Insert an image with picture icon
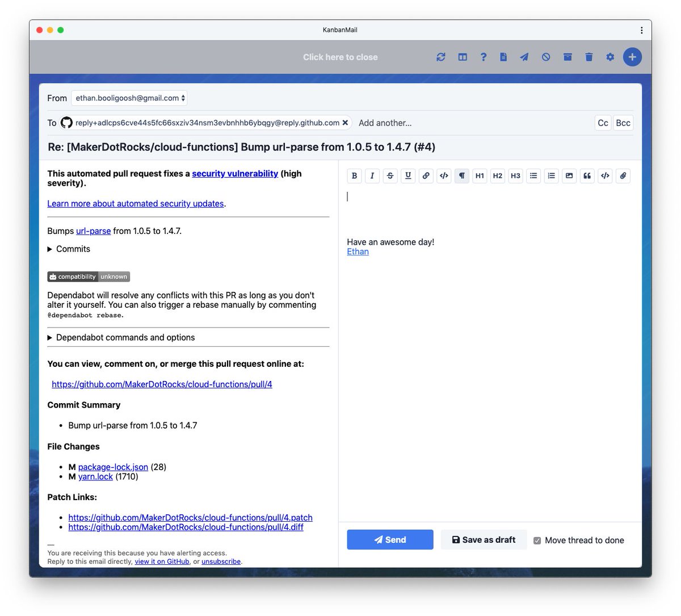Viewport: 681px width, 616px height. pyautogui.click(x=569, y=176)
